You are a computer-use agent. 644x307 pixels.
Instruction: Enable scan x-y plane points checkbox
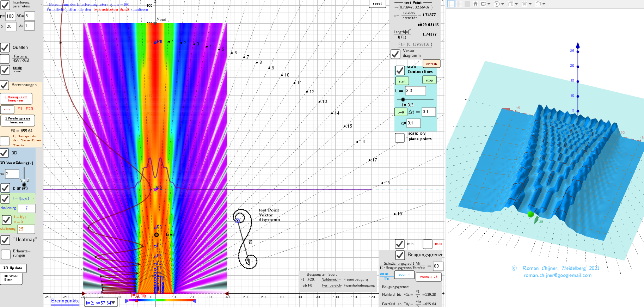click(x=400, y=137)
